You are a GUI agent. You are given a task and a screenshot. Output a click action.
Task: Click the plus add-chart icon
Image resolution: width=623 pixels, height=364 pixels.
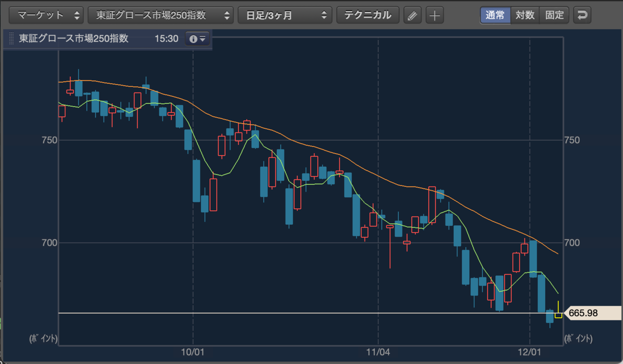coord(435,16)
